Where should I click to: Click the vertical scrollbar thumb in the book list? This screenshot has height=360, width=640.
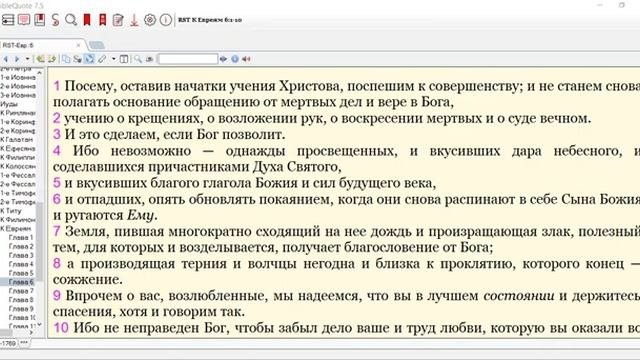[40, 243]
